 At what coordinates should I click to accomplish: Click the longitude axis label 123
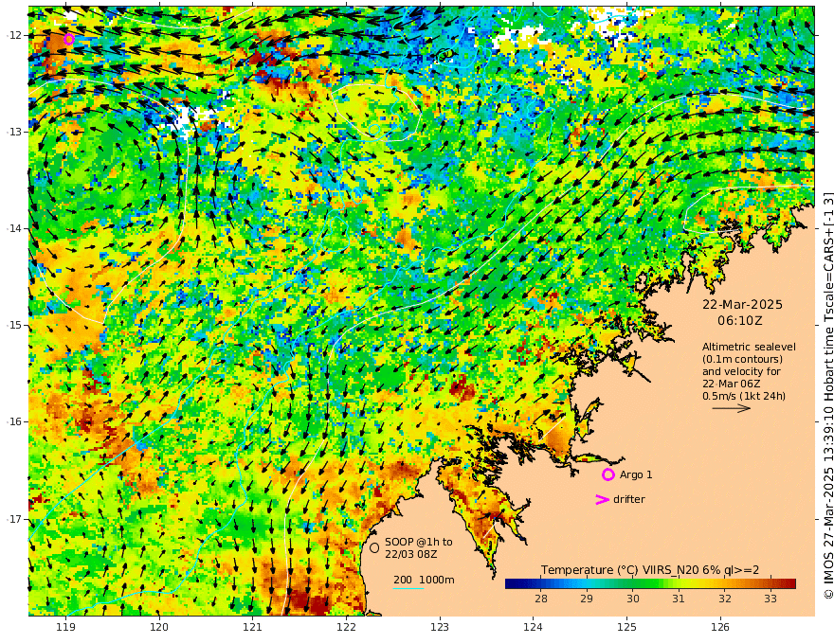(440, 627)
